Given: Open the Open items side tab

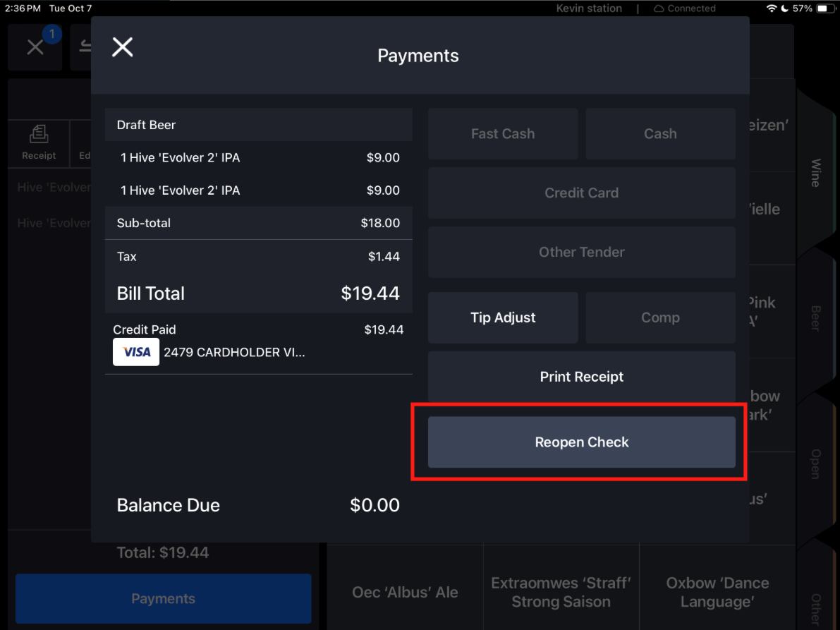Looking at the screenshot, I should [816, 464].
